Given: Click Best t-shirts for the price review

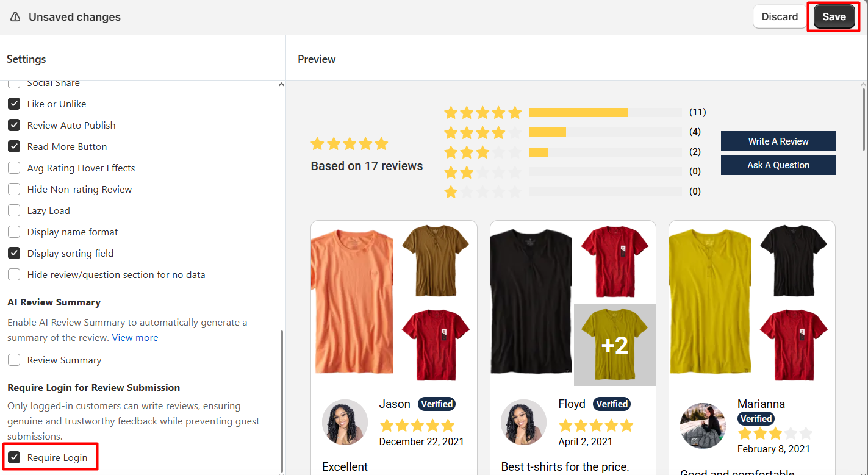Looking at the screenshot, I should [x=565, y=466].
